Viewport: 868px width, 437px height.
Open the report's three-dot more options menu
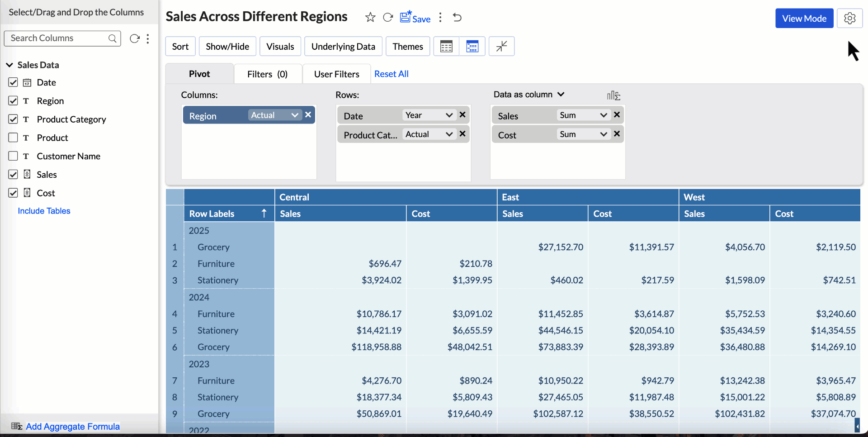[440, 18]
